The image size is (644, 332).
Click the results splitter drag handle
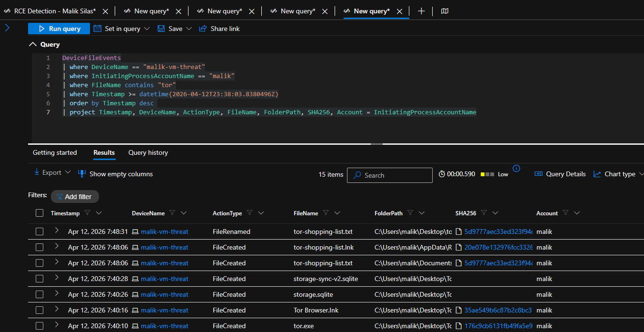(376, 144)
